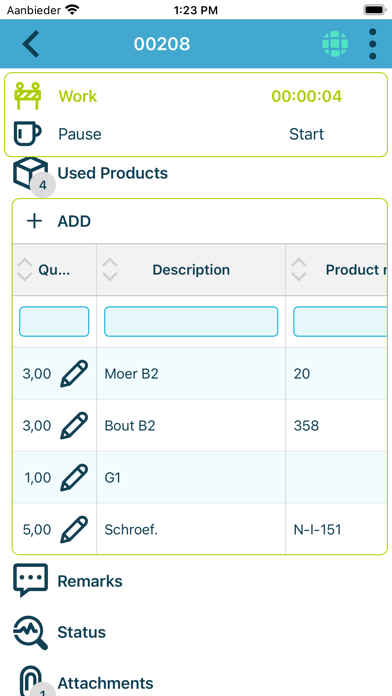Start the Pause timer
The height and width of the screenshot is (696, 392).
306,134
